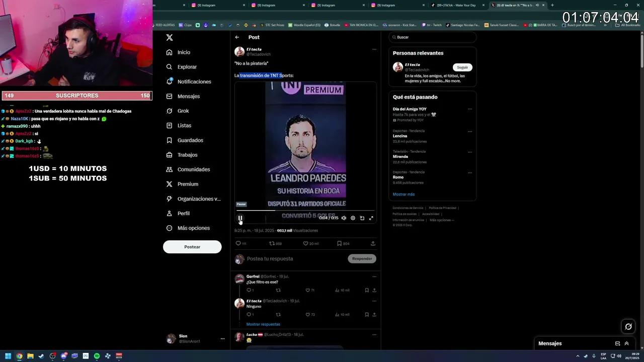Open Gorfrel's reply three-dot menu

374,277
